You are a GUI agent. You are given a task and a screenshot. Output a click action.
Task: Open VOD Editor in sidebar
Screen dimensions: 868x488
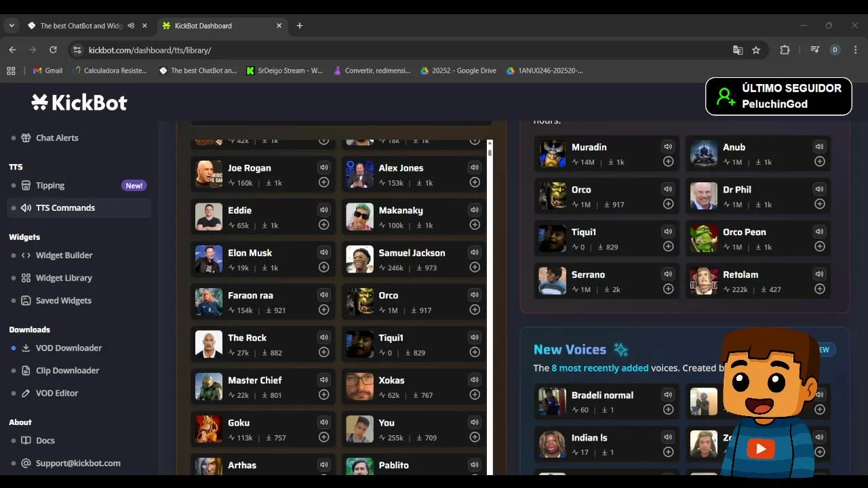(x=57, y=393)
